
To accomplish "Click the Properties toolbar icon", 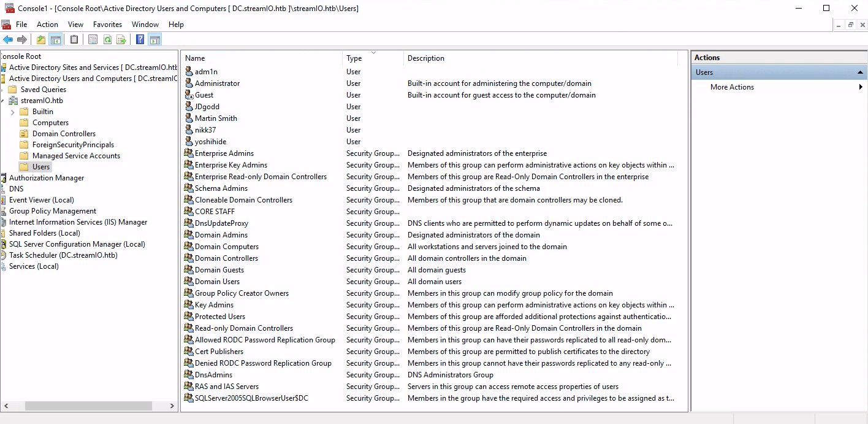I will (93, 40).
